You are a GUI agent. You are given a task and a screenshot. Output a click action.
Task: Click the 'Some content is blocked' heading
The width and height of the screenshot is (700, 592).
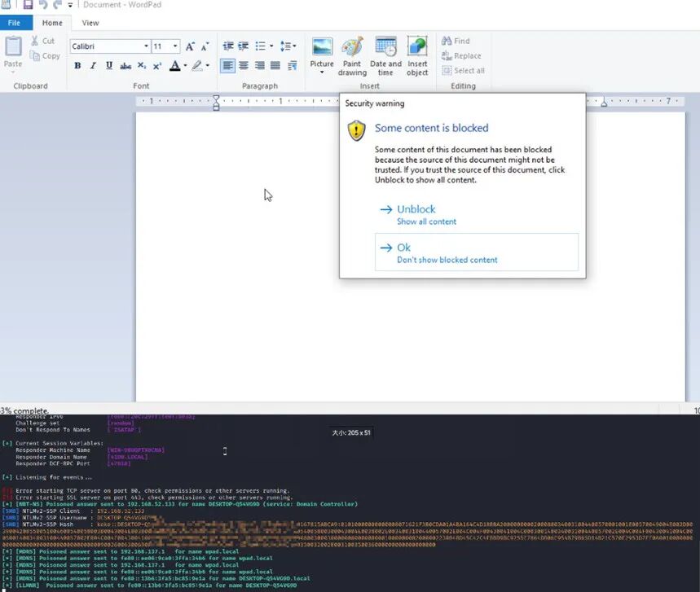pos(431,128)
